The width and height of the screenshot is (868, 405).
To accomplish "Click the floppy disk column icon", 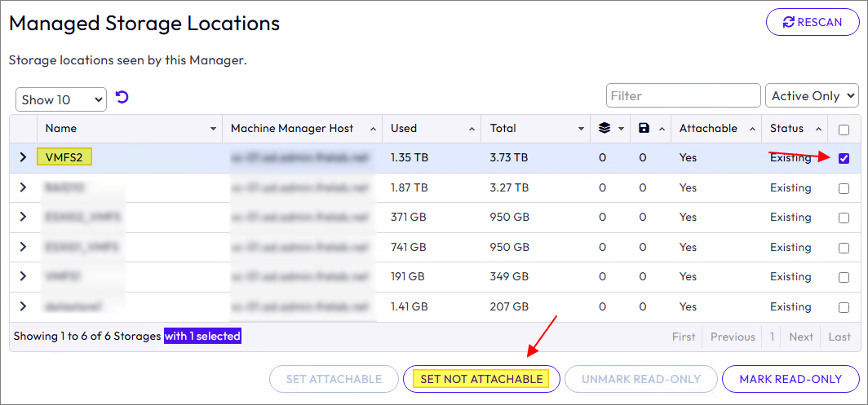I will [x=644, y=128].
